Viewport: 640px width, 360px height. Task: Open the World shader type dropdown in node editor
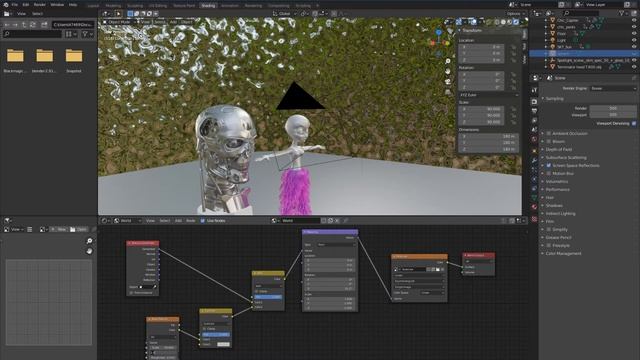(128, 220)
